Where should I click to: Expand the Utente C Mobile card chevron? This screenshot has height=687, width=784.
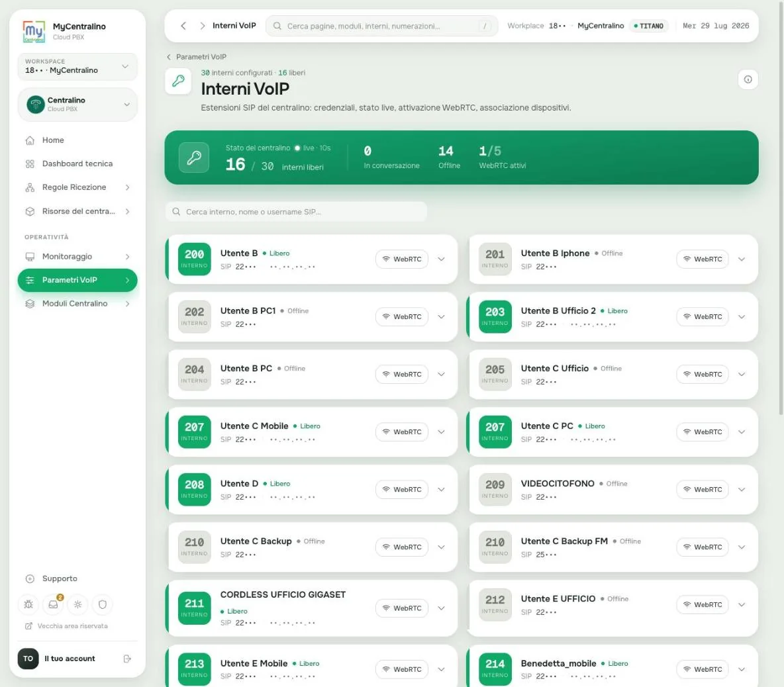[x=441, y=432]
